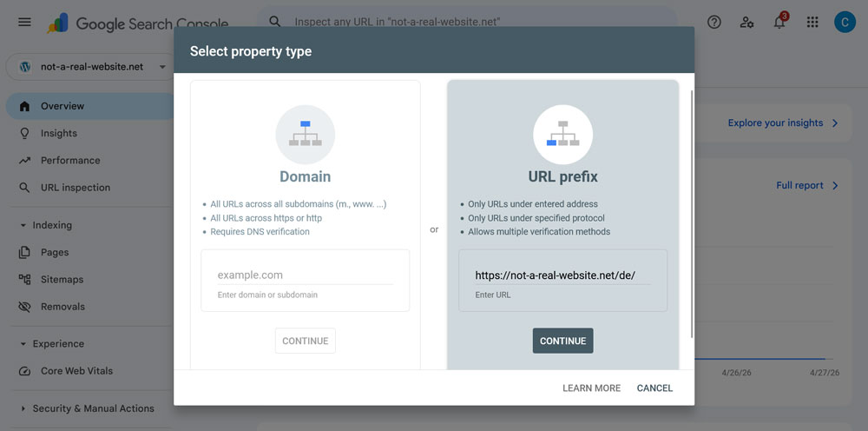Viewport: 868px width, 431px height.
Task: Collapse the Experience section
Action: 23,344
